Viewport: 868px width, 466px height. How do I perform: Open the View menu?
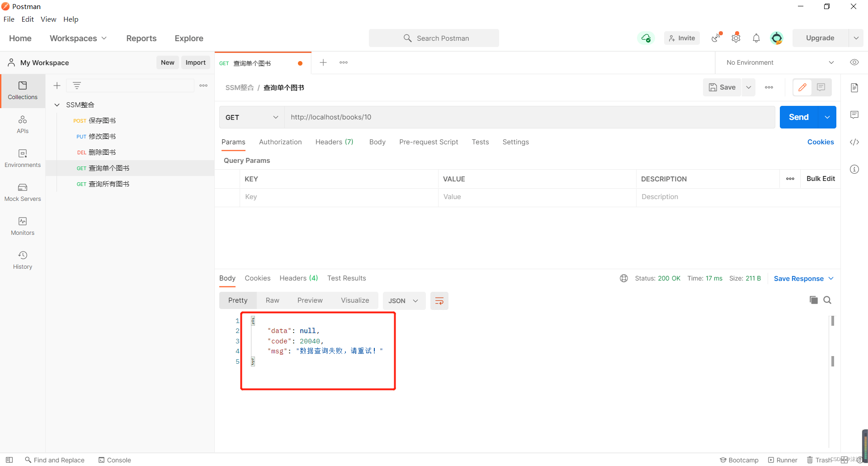coord(48,19)
